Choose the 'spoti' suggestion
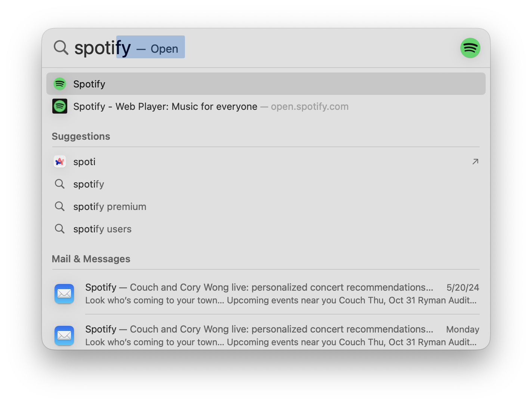This screenshot has width=532, height=405. tap(266, 161)
